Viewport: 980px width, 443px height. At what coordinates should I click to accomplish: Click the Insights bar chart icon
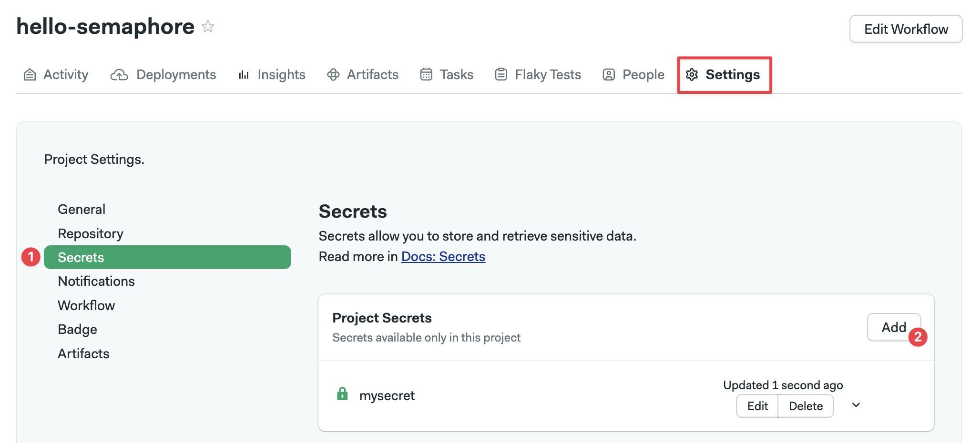point(244,75)
